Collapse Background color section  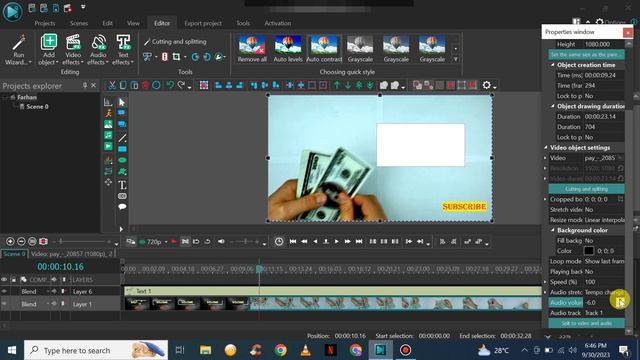[553, 230]
